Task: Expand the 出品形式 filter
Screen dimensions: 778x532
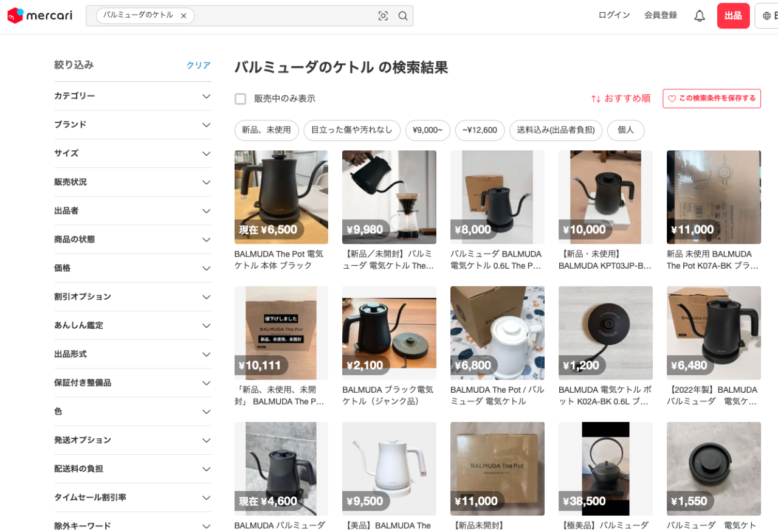Action: tap(133, 354)
